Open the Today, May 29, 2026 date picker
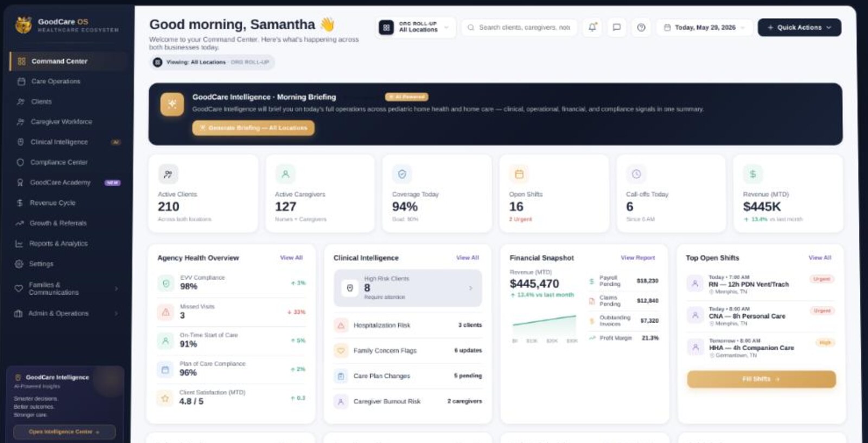868x443 pixels. click(x=704, y=27)
